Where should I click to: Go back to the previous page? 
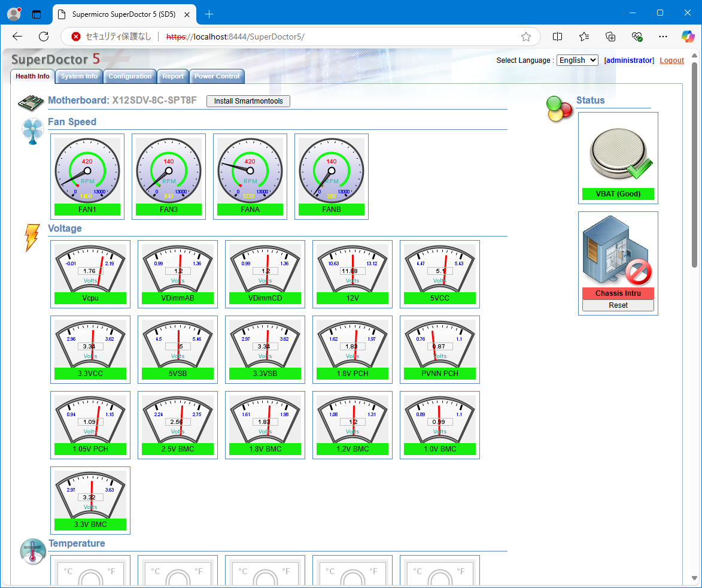[17, 37]
